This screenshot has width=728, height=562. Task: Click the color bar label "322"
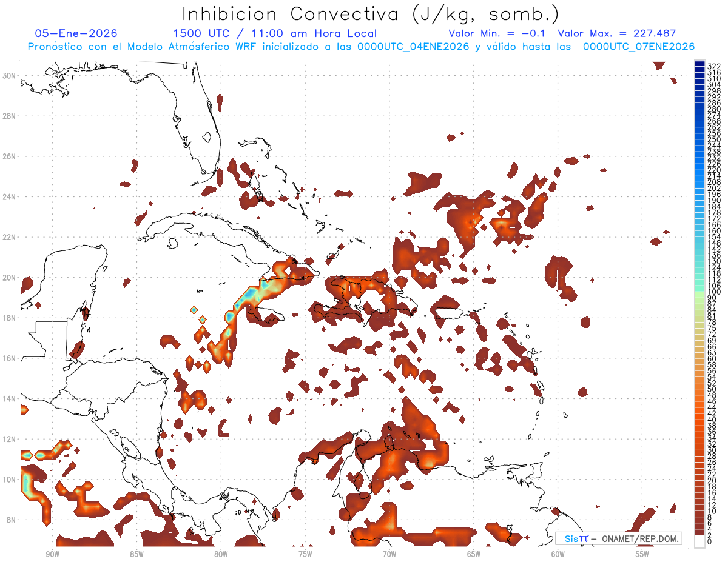(x=714, y=66)
